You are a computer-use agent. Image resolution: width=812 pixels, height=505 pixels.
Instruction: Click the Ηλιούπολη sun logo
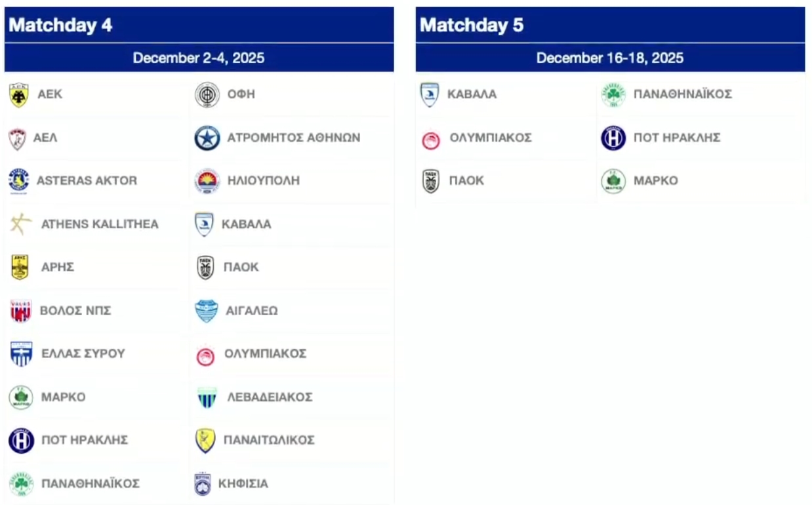coord(207,181)
